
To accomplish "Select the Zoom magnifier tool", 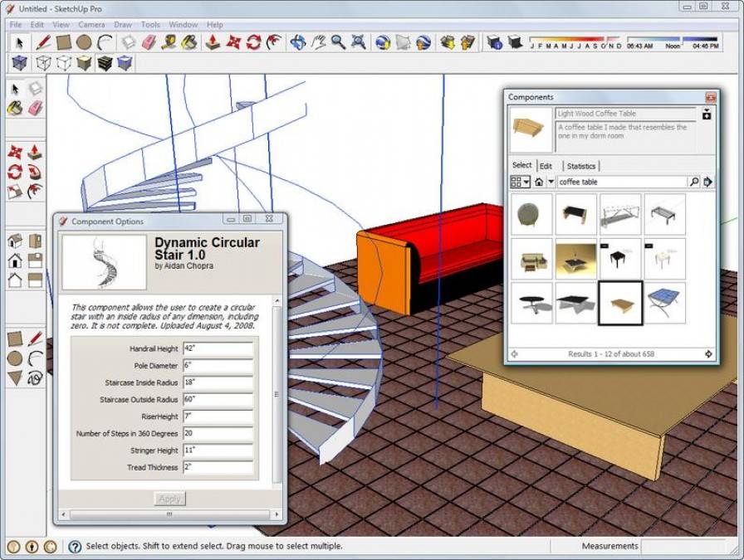I will pos(338,41).
